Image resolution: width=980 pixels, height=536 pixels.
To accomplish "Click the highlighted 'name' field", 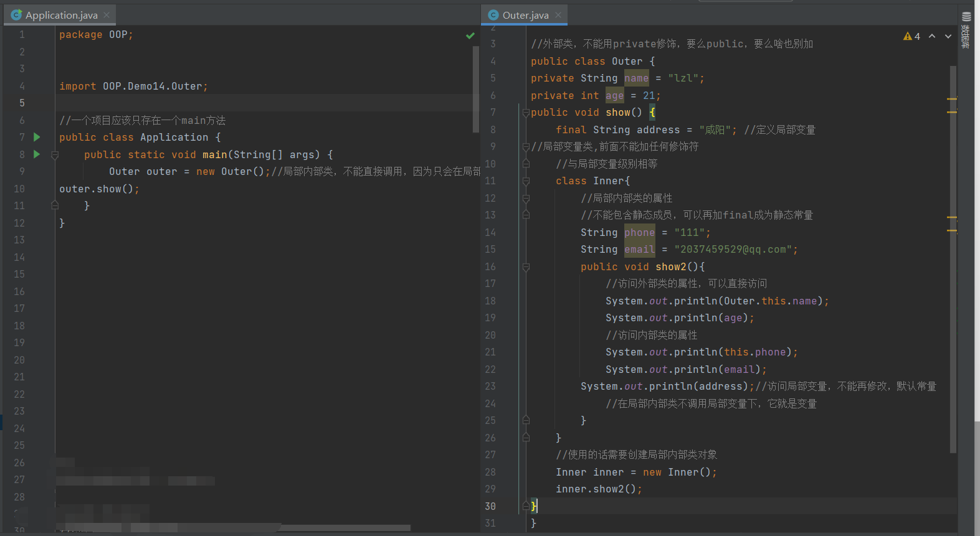I will point(636,78).
